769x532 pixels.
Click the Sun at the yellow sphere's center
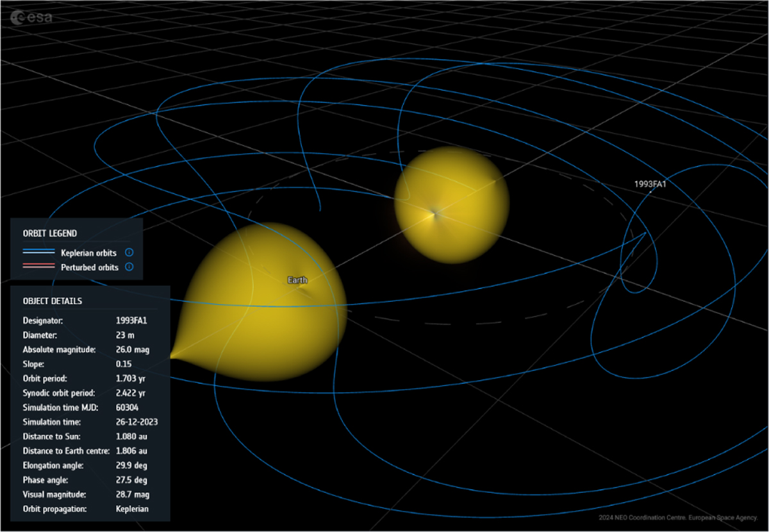click(433, 215)
